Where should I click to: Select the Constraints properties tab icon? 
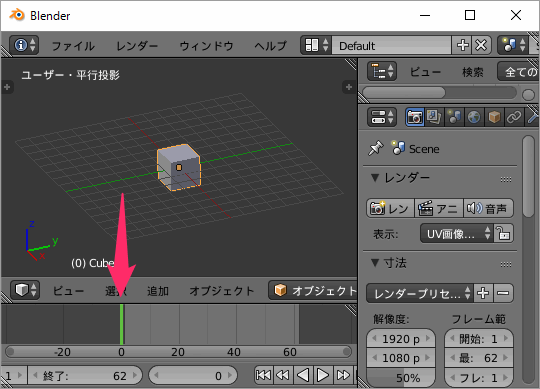click(x=514, y=117)
